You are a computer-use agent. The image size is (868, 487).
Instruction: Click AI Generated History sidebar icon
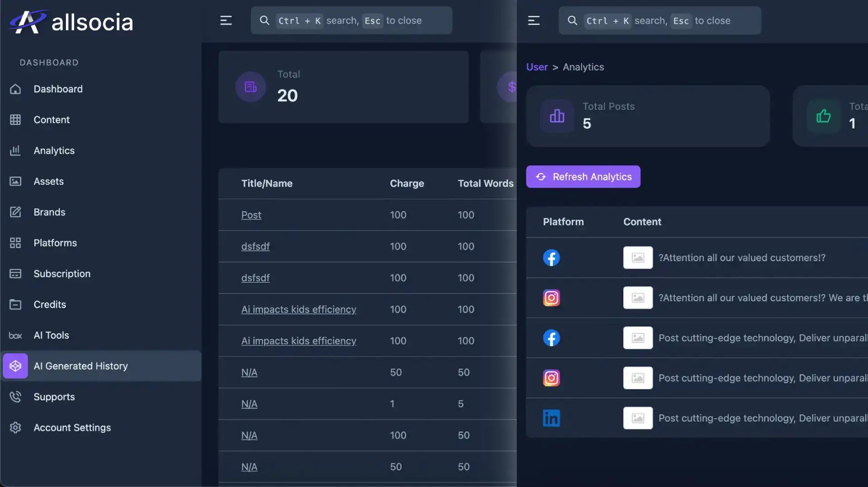pos(15,366)
